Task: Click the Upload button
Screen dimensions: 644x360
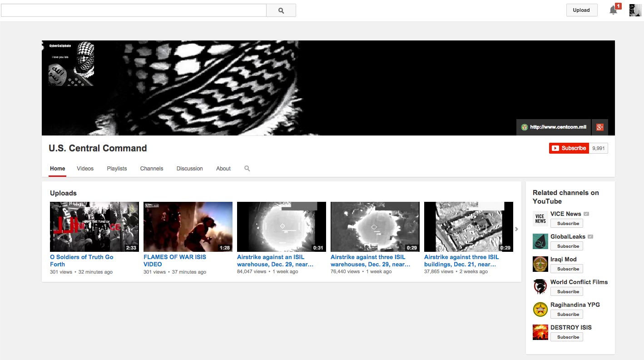Action: (581, 10)
